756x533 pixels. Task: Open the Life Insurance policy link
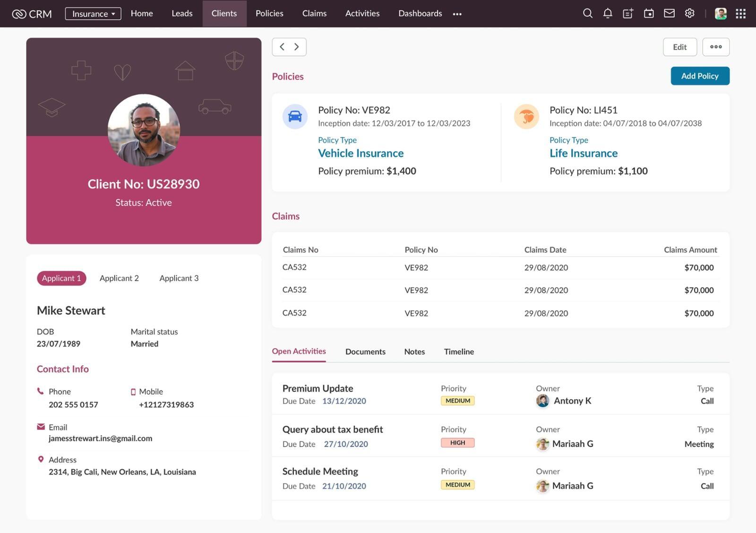[584, 153]
